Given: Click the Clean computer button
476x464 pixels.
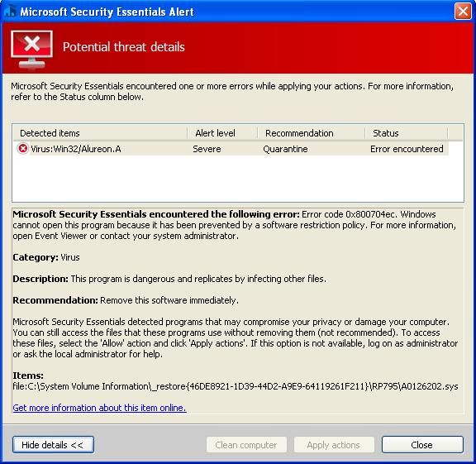Looking at the screenshot, I should tap(246, 445).
